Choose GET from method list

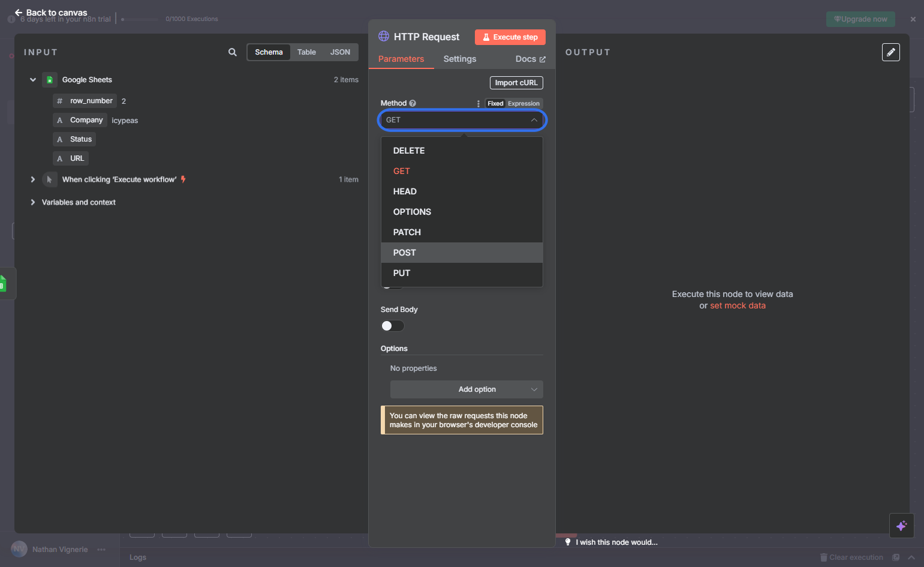(x=462, y=171)
